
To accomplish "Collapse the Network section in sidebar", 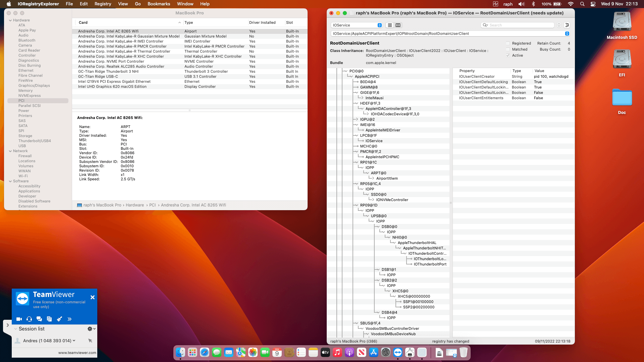I will click(x=10, y=151).
